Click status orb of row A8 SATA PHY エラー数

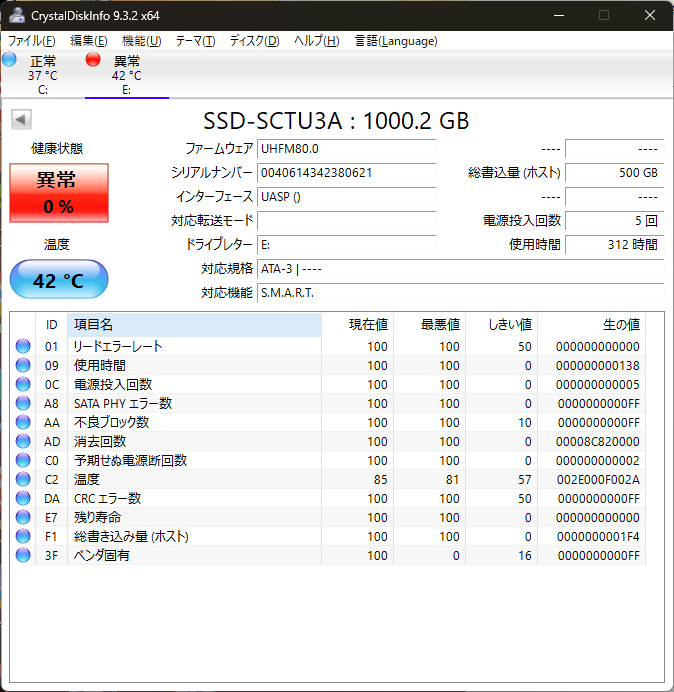23,403
